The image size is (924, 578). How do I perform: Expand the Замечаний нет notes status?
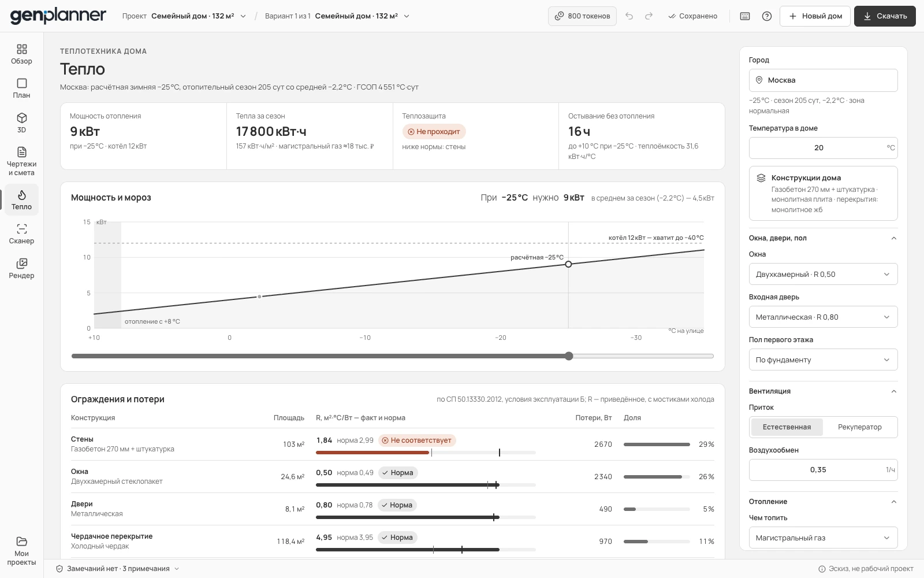pyautogui.click(x=118, y=569)
